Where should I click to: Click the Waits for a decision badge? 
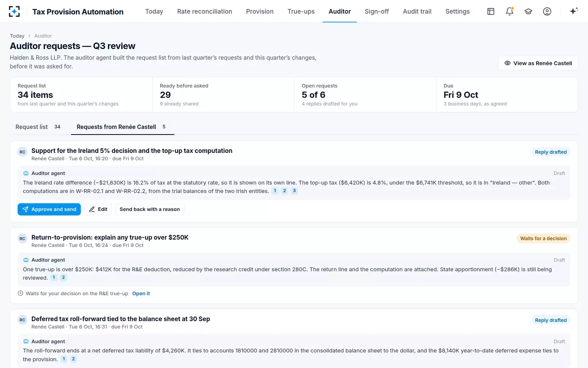coord(543,238)
